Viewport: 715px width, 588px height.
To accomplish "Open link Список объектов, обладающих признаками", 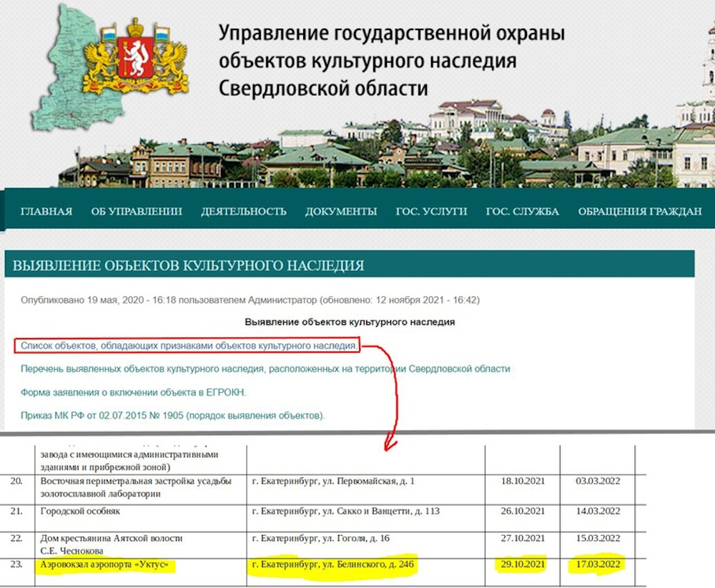I will [189, 346].
